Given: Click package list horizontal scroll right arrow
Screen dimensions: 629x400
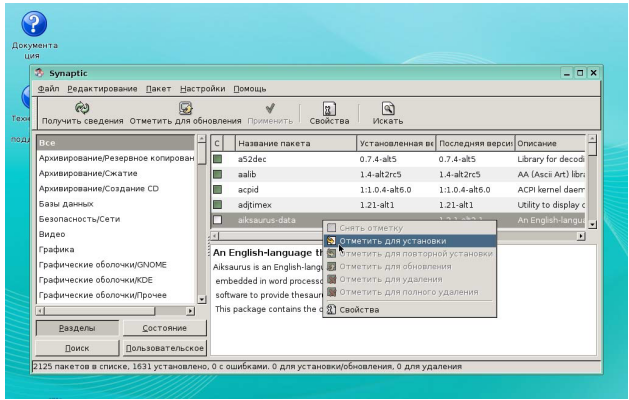Looking at the screenshot, I should pos(581,236).
